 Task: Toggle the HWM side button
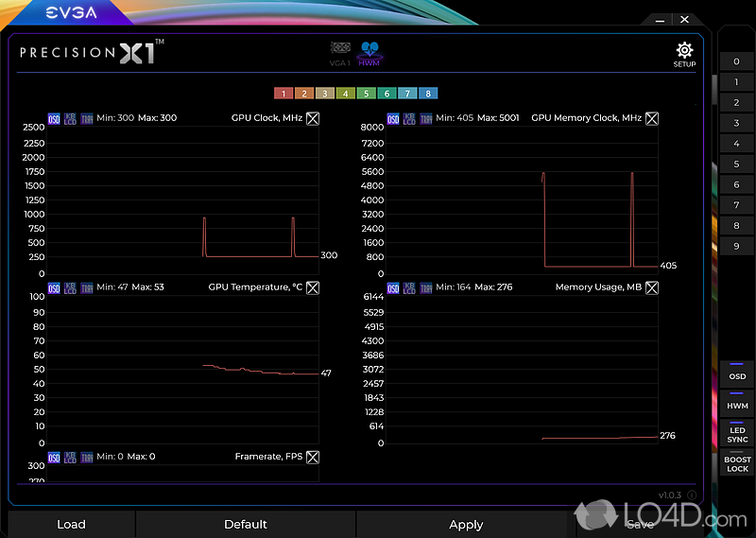737,403
